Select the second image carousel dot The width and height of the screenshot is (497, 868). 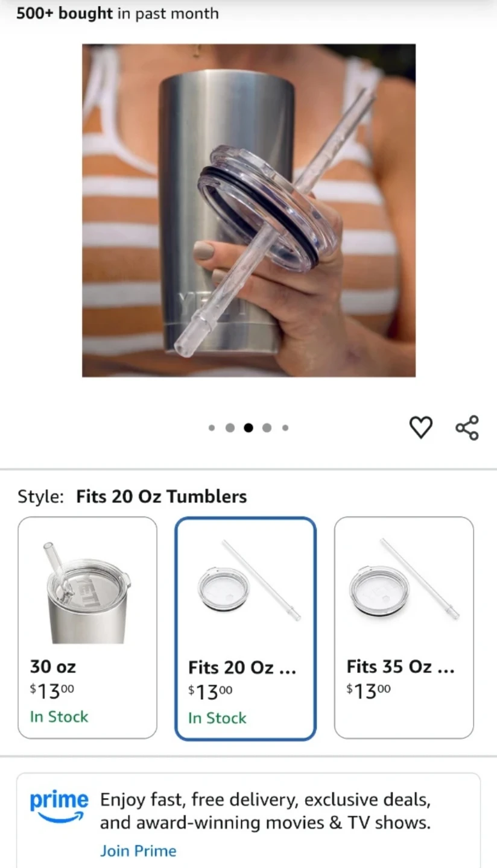click(230, 428)
